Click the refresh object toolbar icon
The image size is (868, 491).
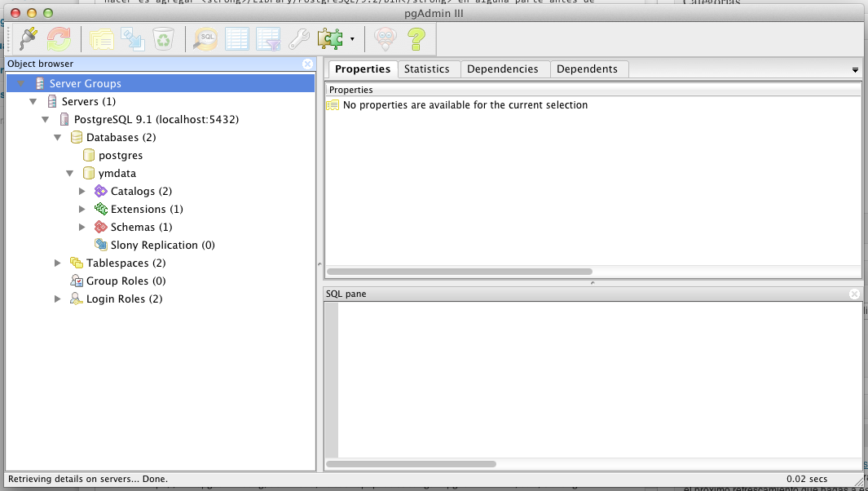[x=59, y=38]
